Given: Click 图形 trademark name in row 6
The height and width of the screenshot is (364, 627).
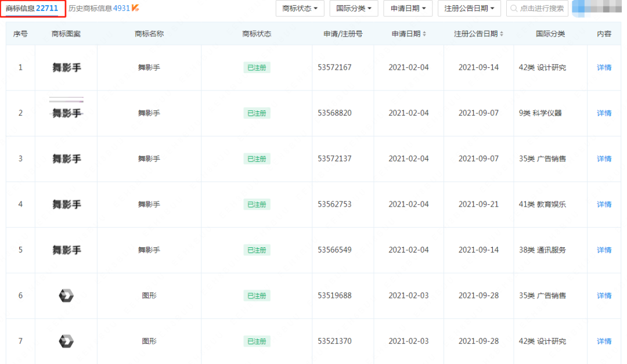Looking at the screenshot, I should (x=149, y=295).
